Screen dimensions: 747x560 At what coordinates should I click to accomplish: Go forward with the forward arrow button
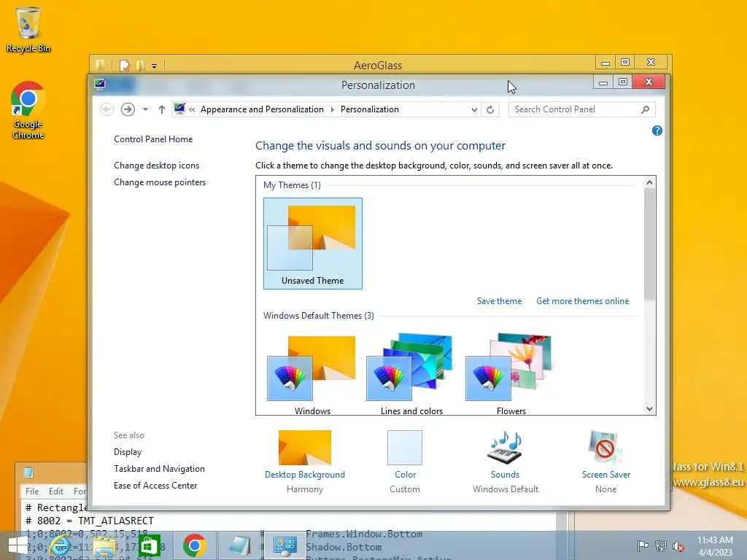click(x=128, y=109)
